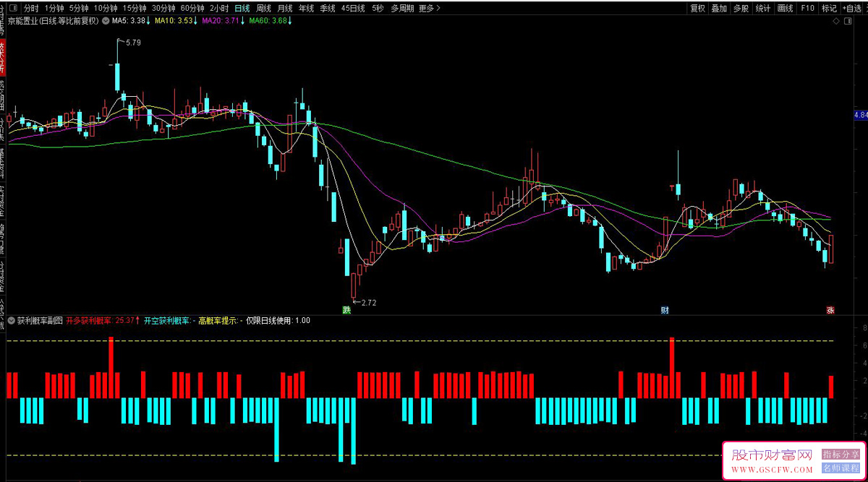Click the green 跌 event marker
The height and width of the screenshot is (482, 868).
coord(347,310)
